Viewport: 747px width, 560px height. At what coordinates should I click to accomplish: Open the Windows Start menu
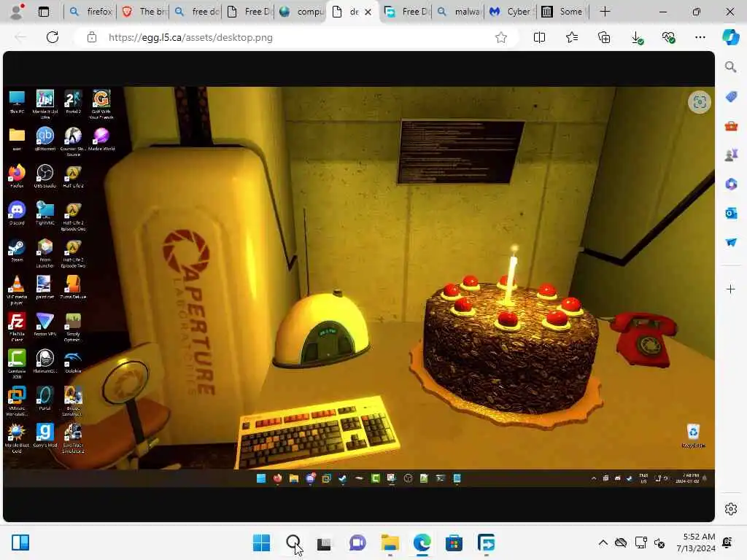click(x=261, y=542)
